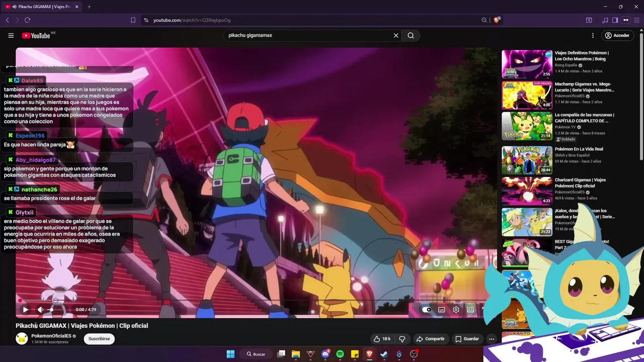Click nathanche26 username in chat overlay
This screenshot has height=362, width=644.
click(39, 190)
